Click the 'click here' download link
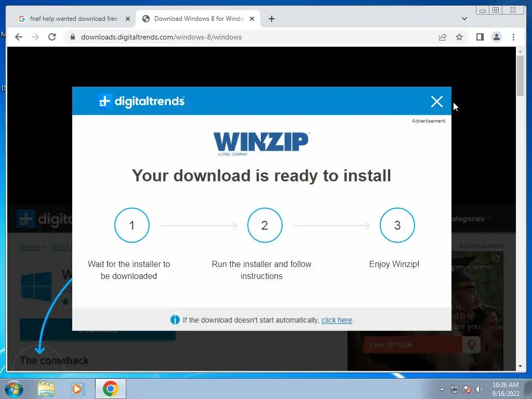 (x=337, y=320)
